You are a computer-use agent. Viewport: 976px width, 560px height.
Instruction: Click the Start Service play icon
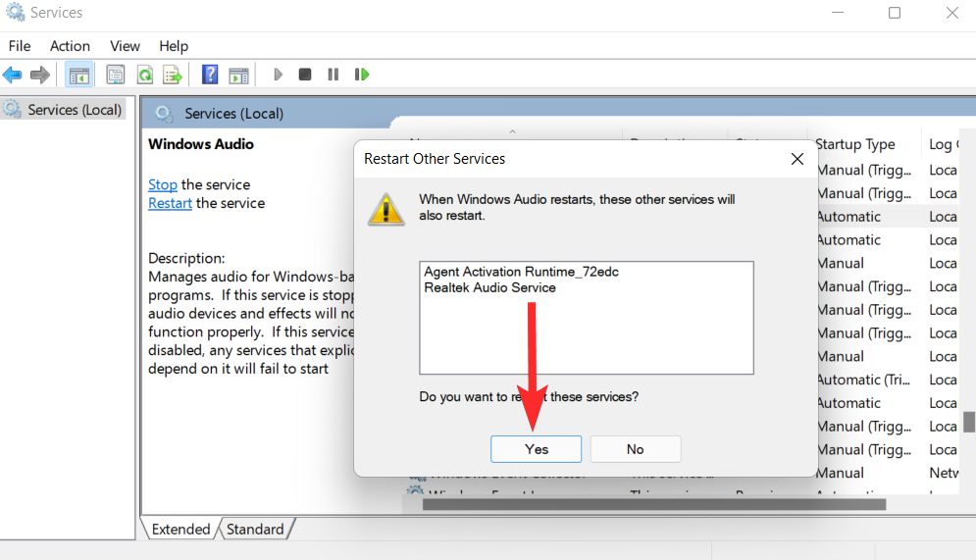pos(278,75)
